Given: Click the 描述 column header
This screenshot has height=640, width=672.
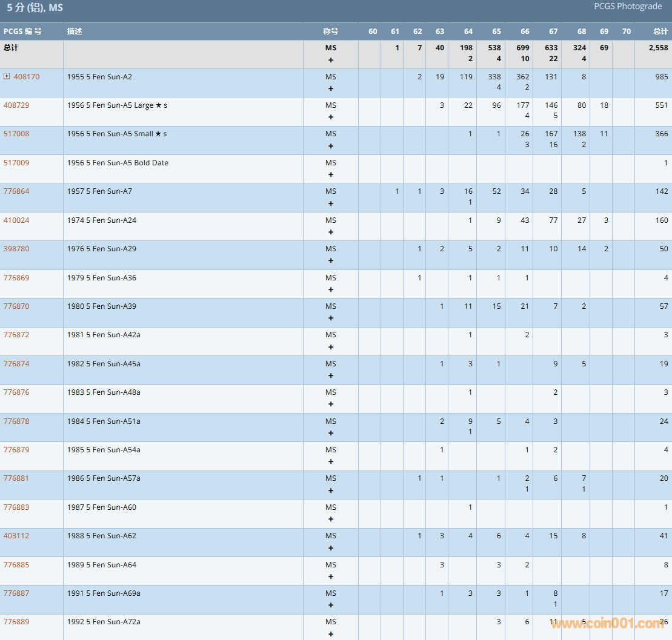Looking at the screenshot, I should pyautogui.click(x=75, y=31).
